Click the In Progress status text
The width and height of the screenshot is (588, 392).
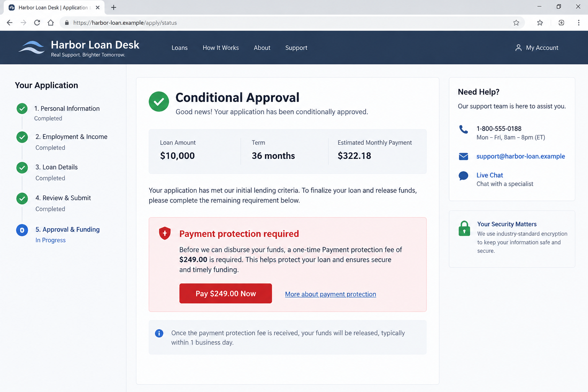[x=51, y=240]
